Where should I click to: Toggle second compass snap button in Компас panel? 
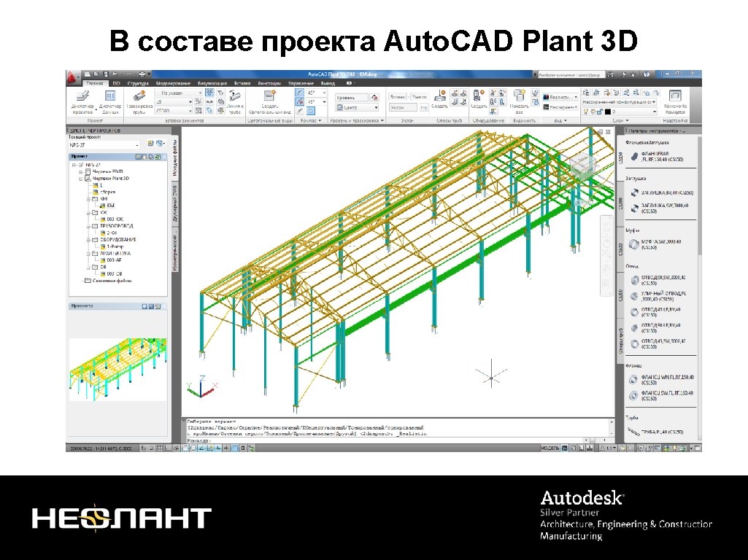[x=299, y=102]
